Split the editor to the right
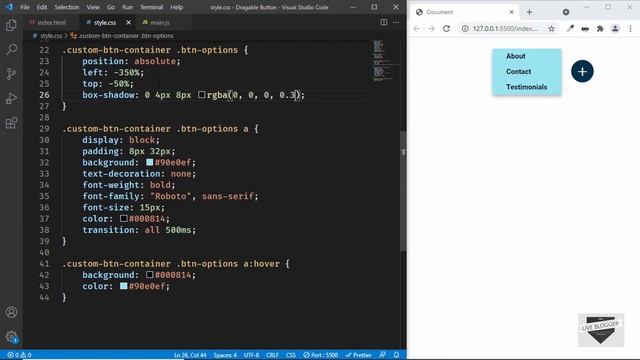640x360 pixels. 384,22
